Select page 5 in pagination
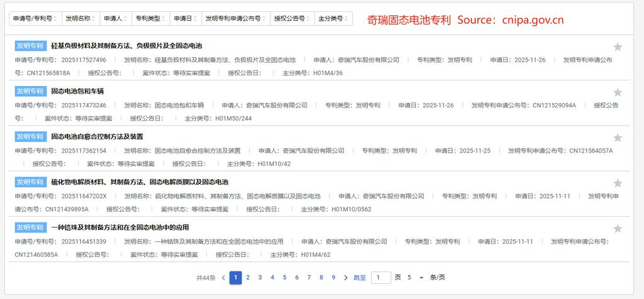The width and height of the screenshot is (644, 299). click(x=284, y=278)
